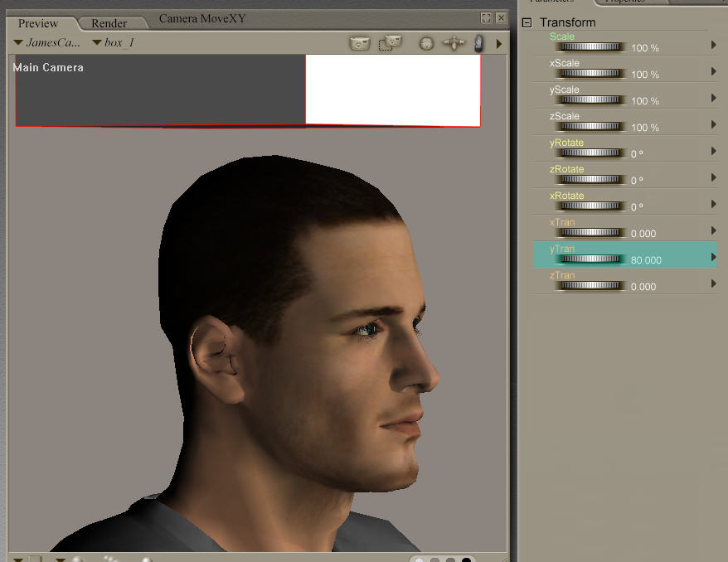Click the zScale parameter dial

590,126
